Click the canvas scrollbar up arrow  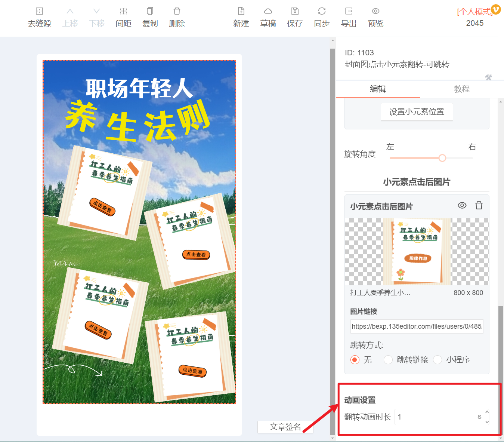click(333, 40)
